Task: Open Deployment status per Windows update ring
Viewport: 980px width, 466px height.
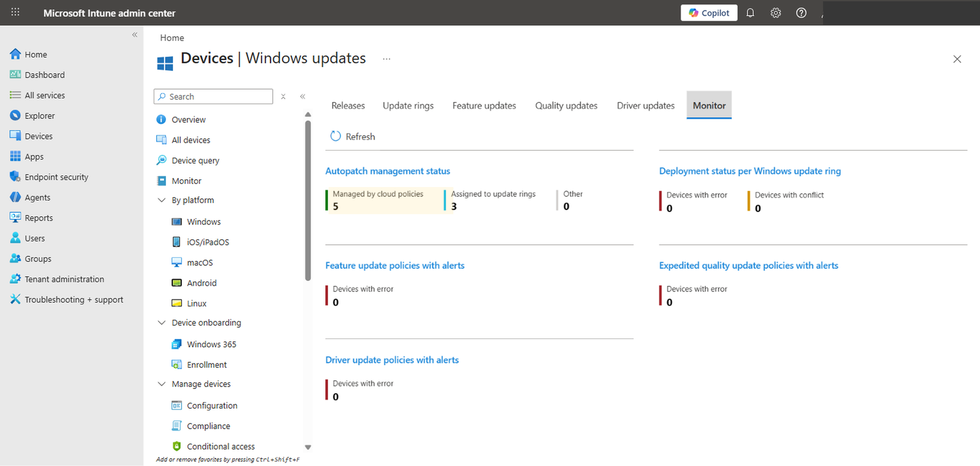Action: tap(750, 170)
